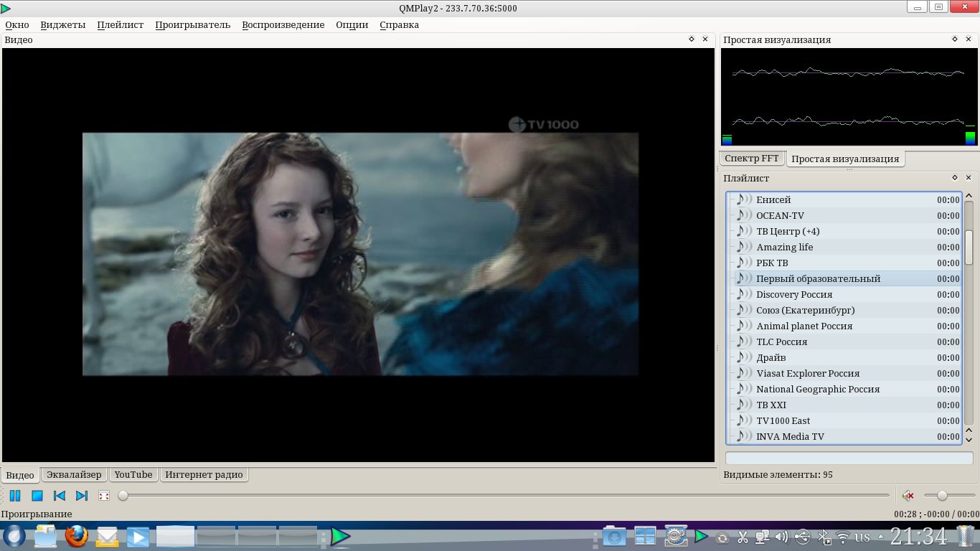Stop playback with the stop button

(x=37, y=496)
